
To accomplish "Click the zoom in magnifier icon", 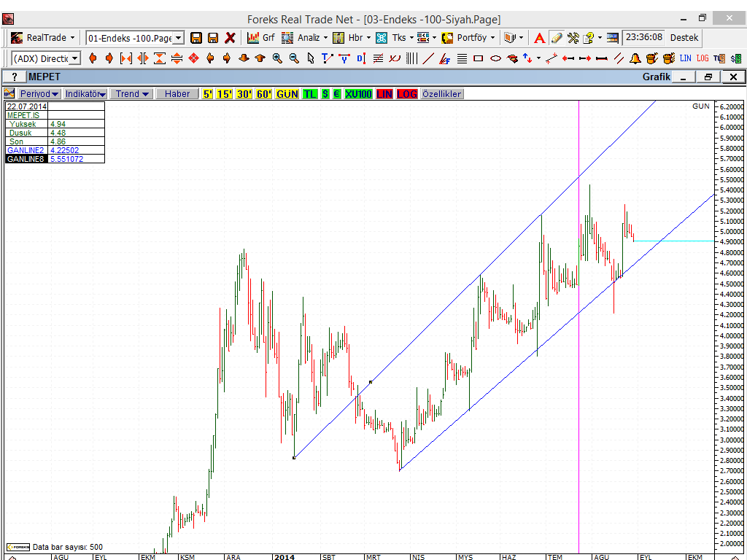I will click(x=277, y=58).
